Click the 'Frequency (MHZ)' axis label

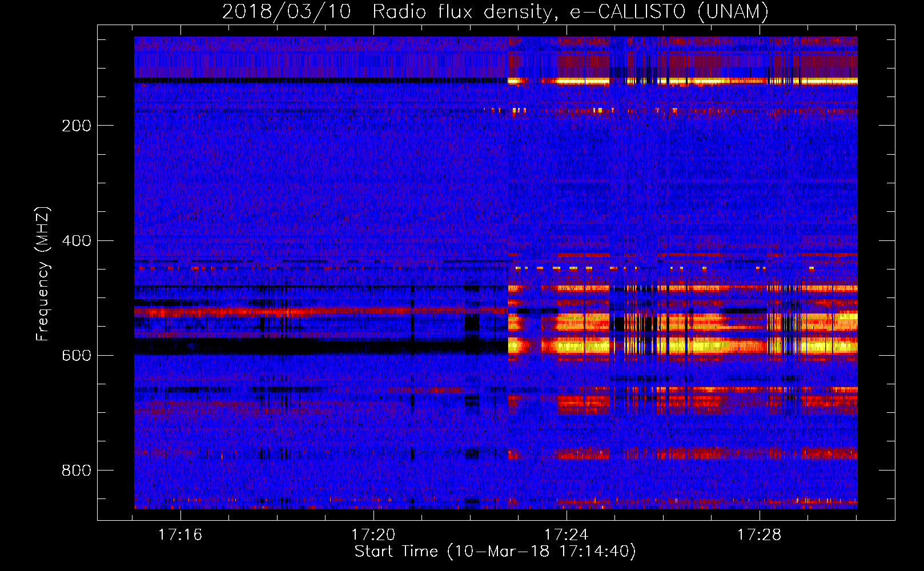[43, 274]
